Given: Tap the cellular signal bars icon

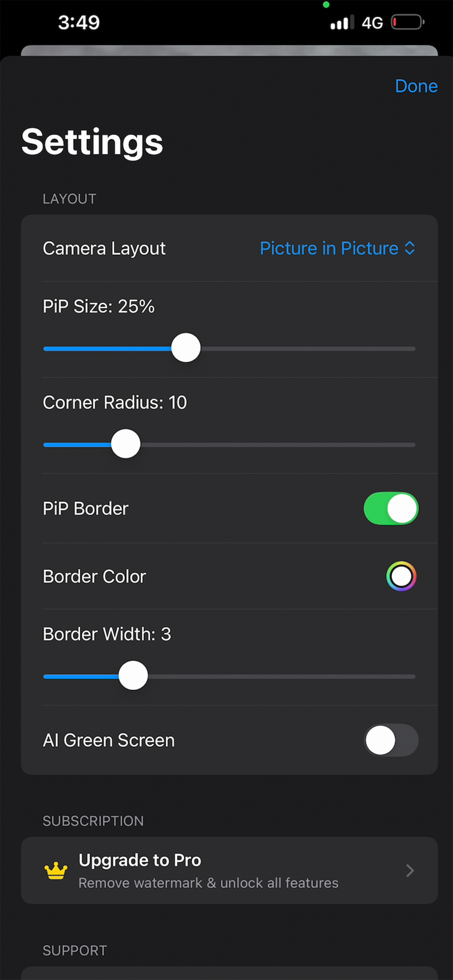Looking at the screenshot, I should pos(342,22).
